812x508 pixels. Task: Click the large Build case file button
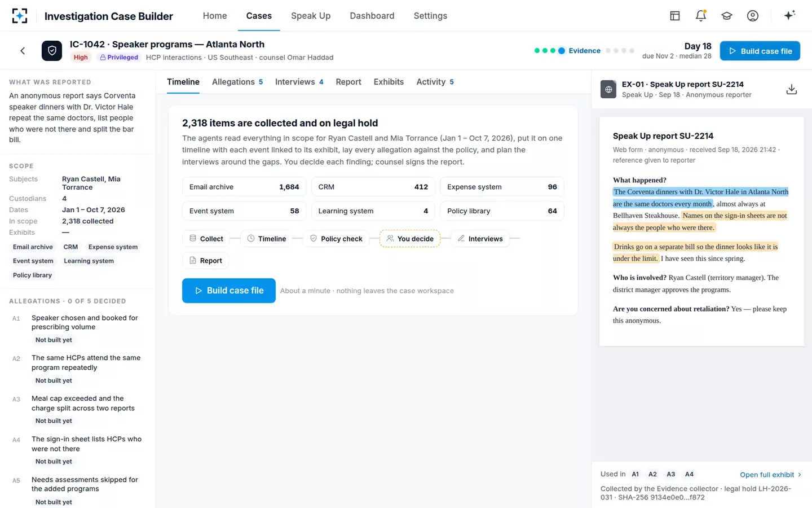(x=229, y=291)
